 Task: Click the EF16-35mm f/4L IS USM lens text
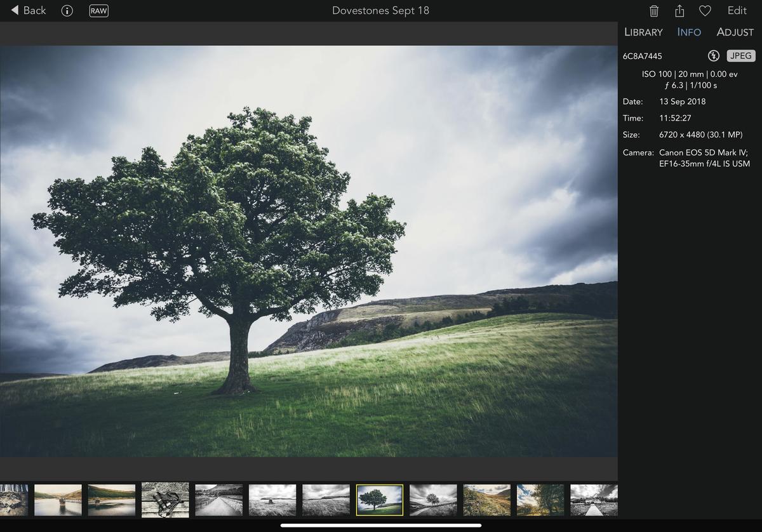pyautogui.click(x=704, y=164)
